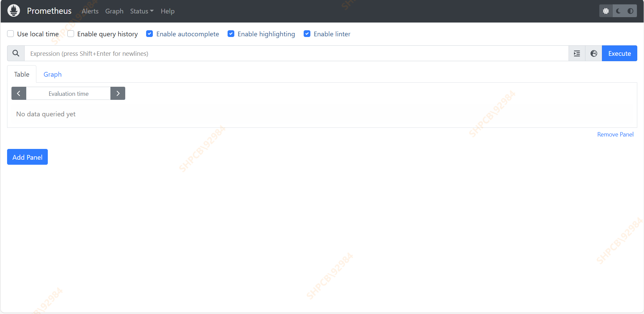
Task: Click the Evaluation time input field
Action: (x=68, y=93)
